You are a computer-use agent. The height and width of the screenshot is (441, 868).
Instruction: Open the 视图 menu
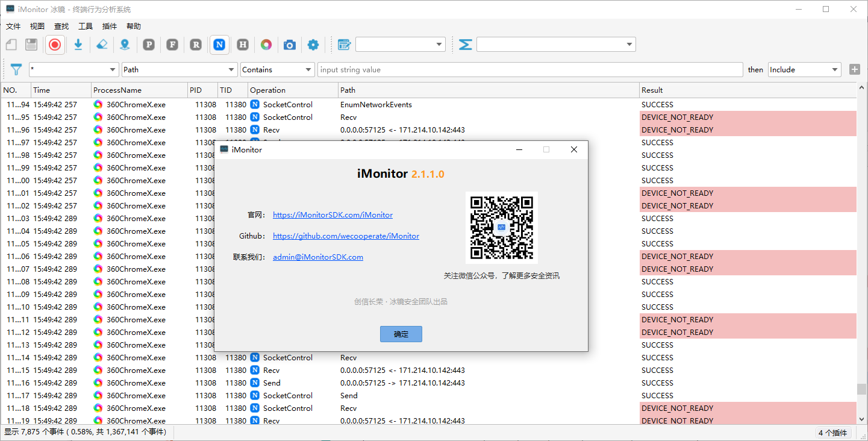[x=37, y=27]
